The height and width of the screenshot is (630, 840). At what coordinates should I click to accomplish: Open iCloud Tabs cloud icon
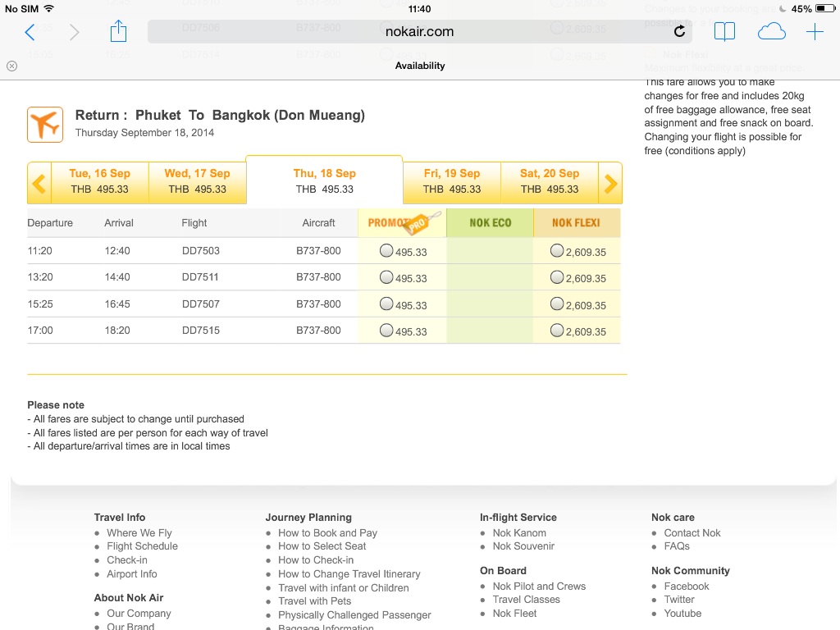point(771,32)
